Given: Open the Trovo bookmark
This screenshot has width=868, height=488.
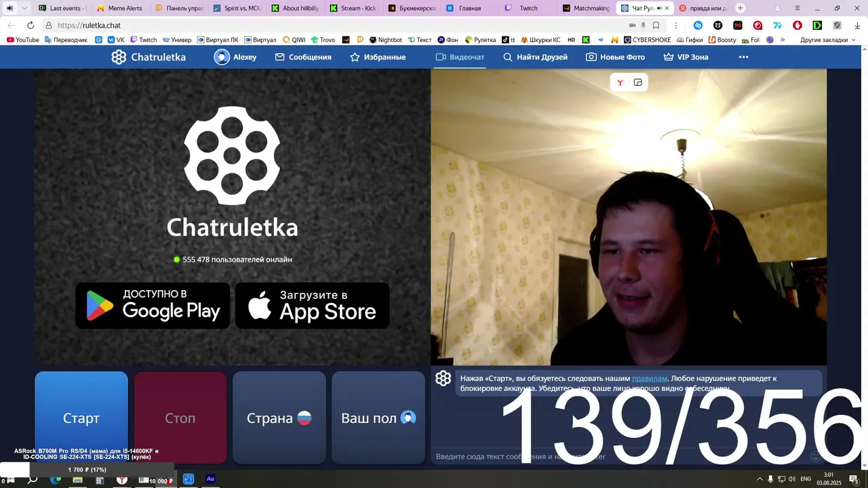Looking at the screenshot, I should pyautogui.click(x=323, y=40).
